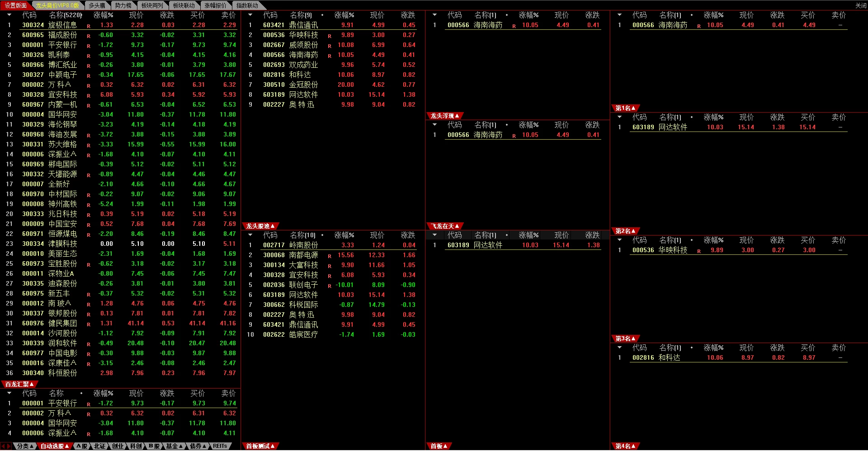Click the scroll-left arrow on bottom tabs
The height and width of the screenshot is (451, 868).
[x=3, y=446]
